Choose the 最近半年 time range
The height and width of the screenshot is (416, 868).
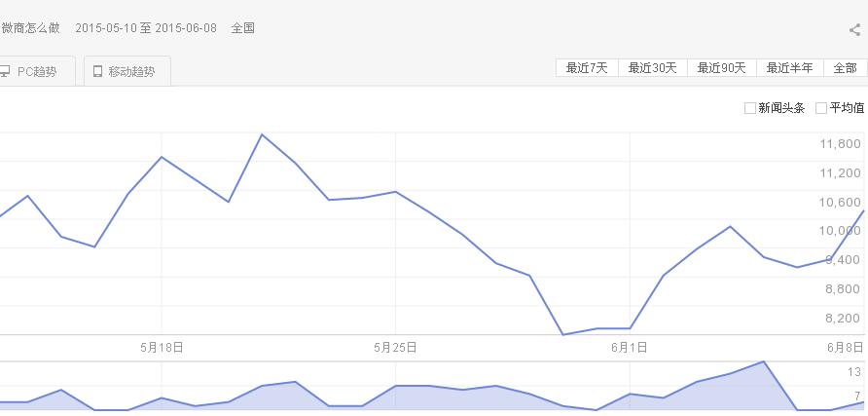click(x=789, y=68)
